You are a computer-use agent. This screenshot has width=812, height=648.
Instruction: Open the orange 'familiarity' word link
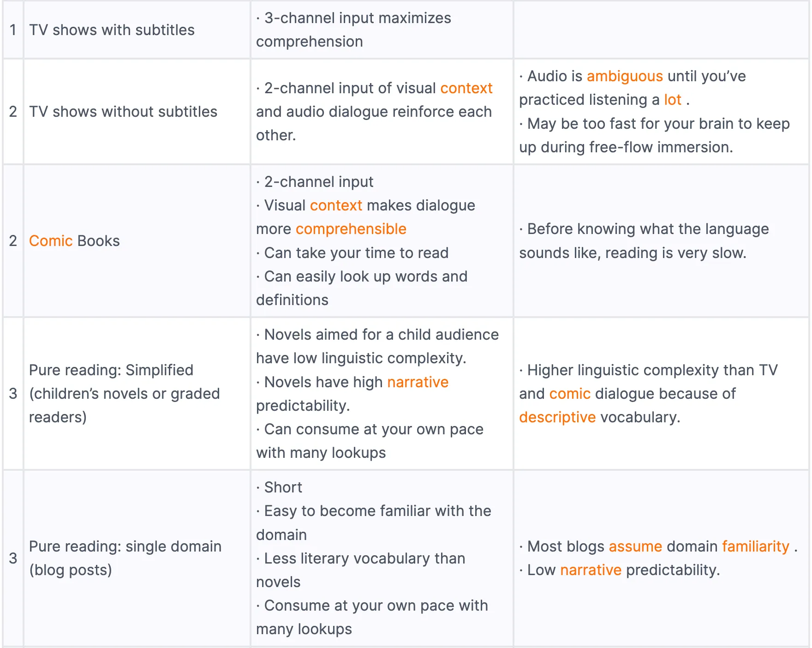pyautogui.click(x=756, y=546)
